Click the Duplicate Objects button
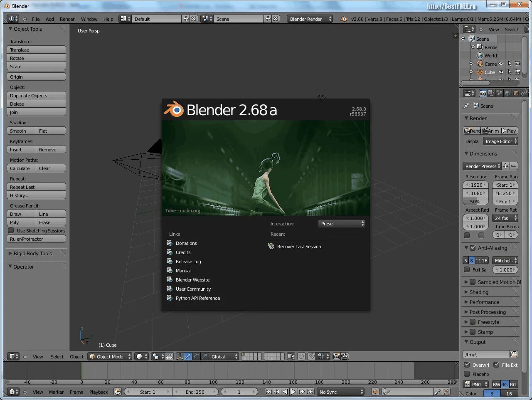 tap(36, 96)
